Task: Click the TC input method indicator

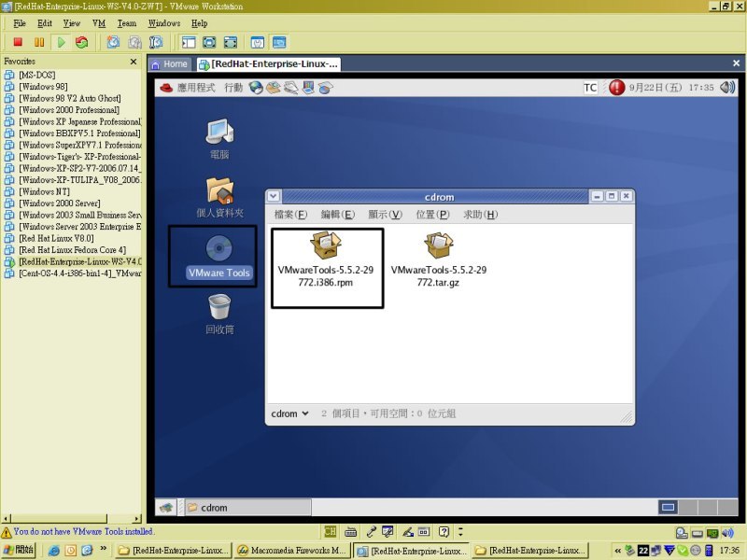Action: 590,88
